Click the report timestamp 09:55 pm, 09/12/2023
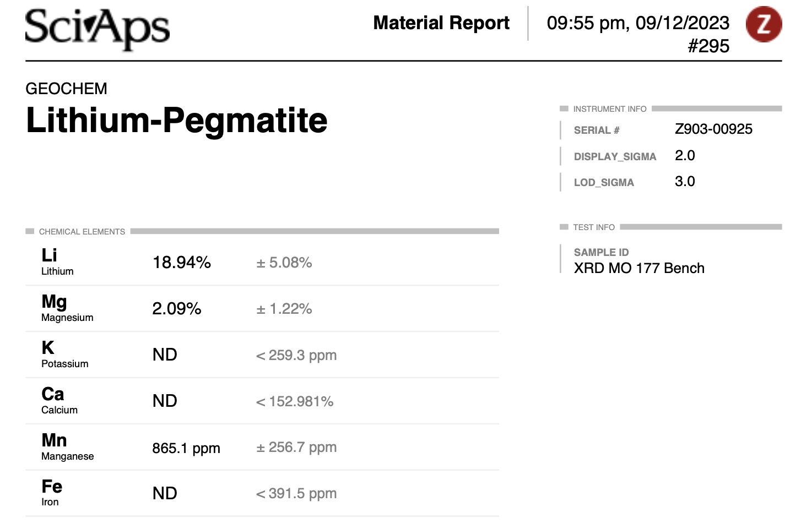The width and height of the screenshot is (812, 529). point(638,23)
